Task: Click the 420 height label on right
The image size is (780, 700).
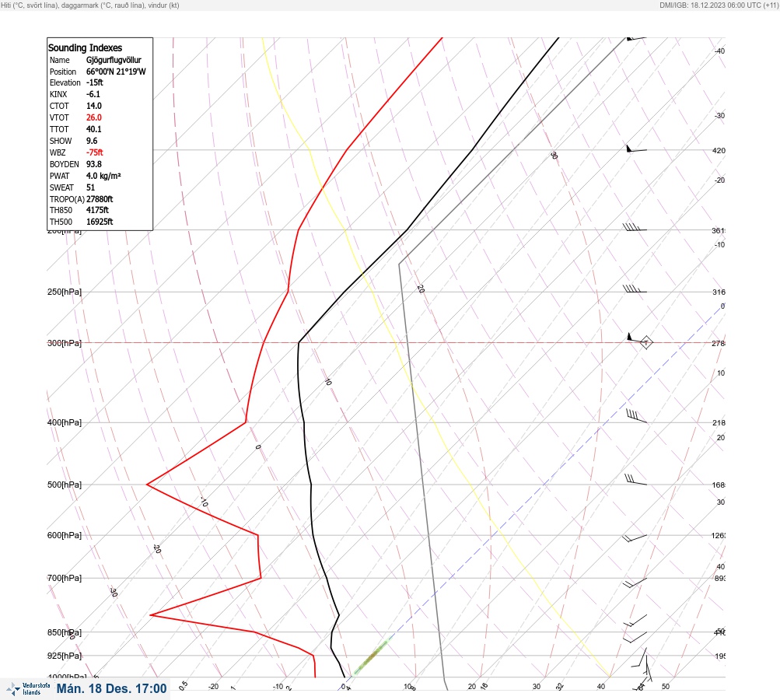Action: click(x=719, y=150)
